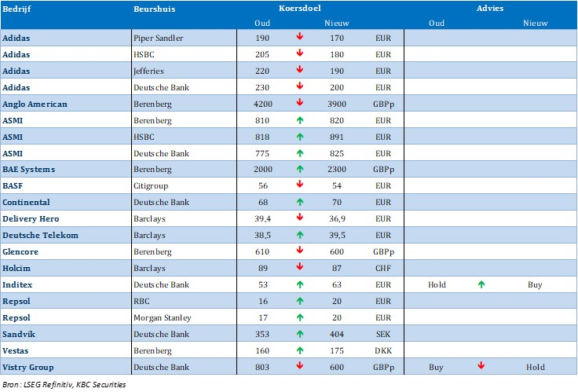578x392 pixels.
Task: Click the red arrow in the Holcim row
Action: (299, 268)
